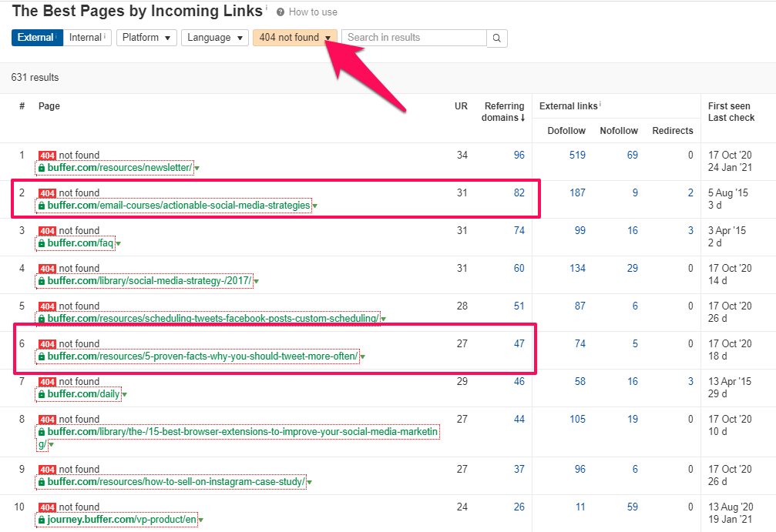Image resolution: width=776 pixels, height=532 pixels.
Task: Click the How to use help icon
Action: point(281,12)
